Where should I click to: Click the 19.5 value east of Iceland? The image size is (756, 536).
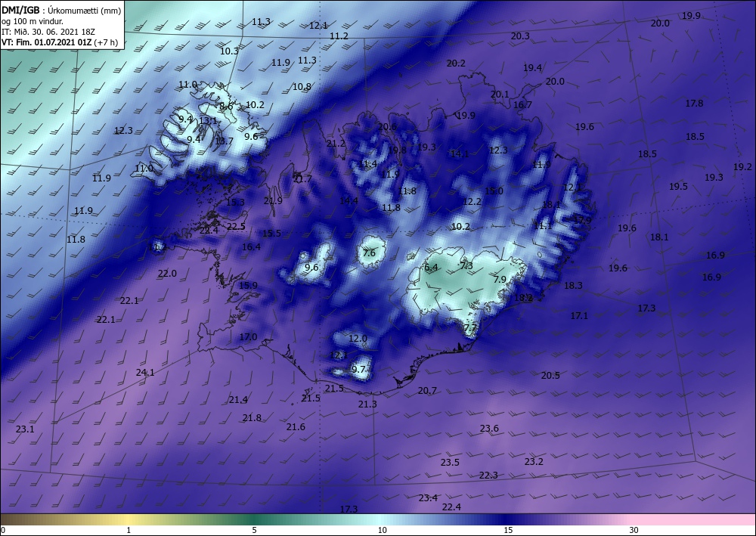tap(678, 187)
